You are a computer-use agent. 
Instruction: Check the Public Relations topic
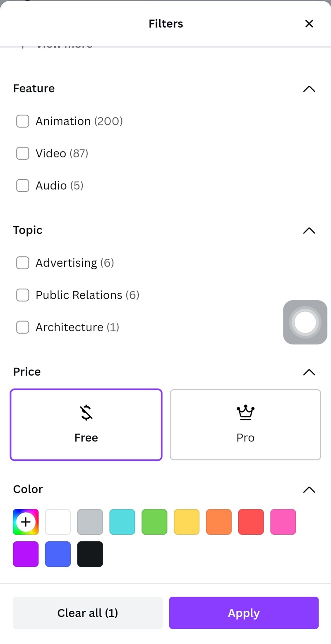23,295
